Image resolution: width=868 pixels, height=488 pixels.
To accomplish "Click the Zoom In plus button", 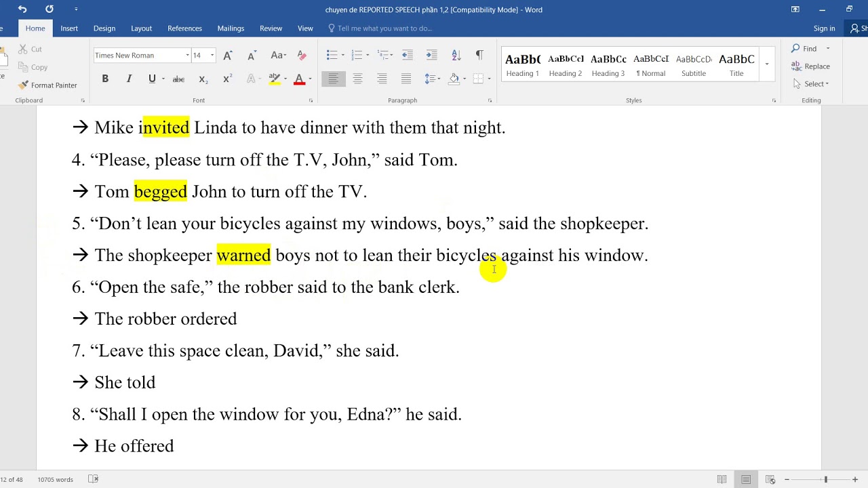I will click(x=854, y=479).
